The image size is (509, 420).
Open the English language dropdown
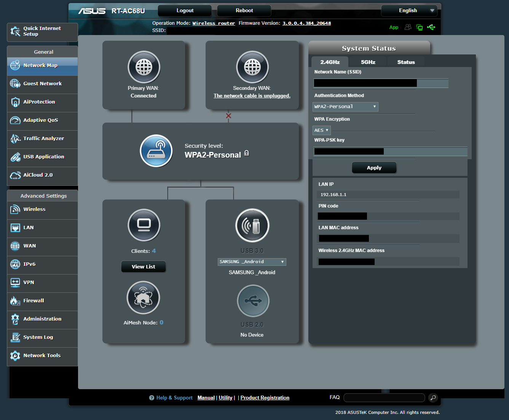tap(409, 11)
